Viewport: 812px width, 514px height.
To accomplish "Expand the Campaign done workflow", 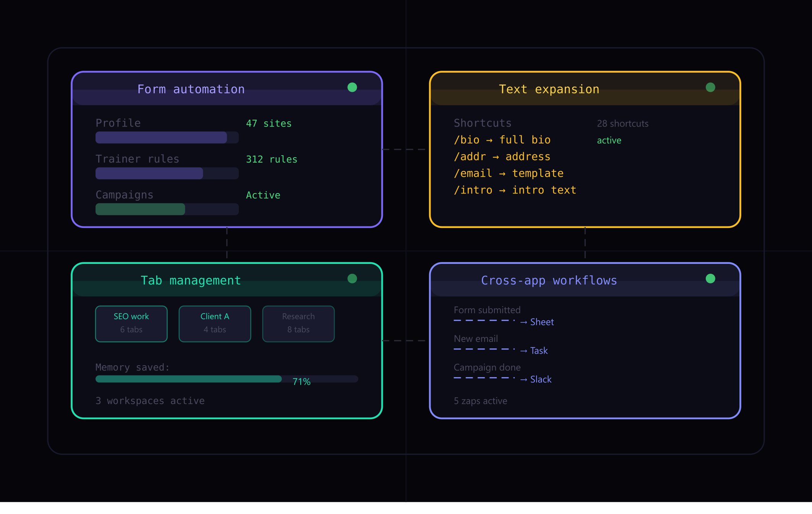I will (x=487, y=368).
